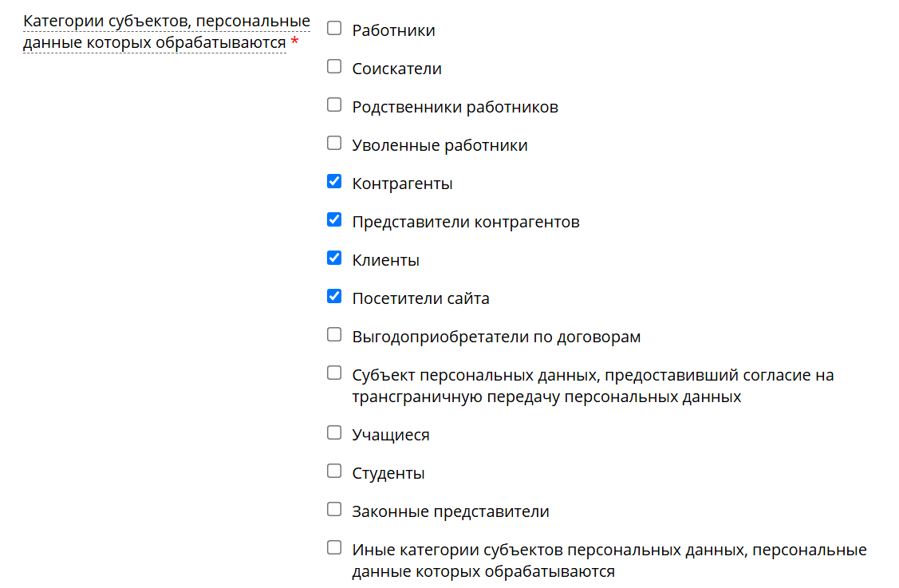This screenshot has height=588, width=899.
Task: Check Выгодоприобретатели по договорам
Action: pyautogui.click(x=333, y=333)
